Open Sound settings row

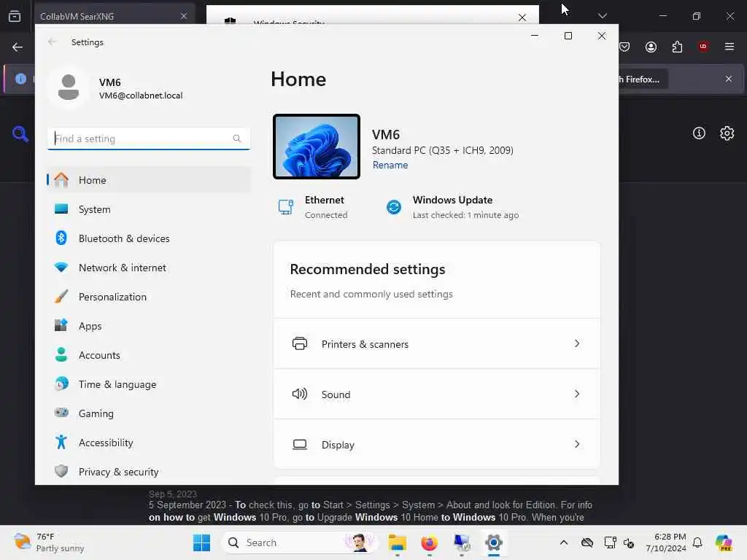436,394
